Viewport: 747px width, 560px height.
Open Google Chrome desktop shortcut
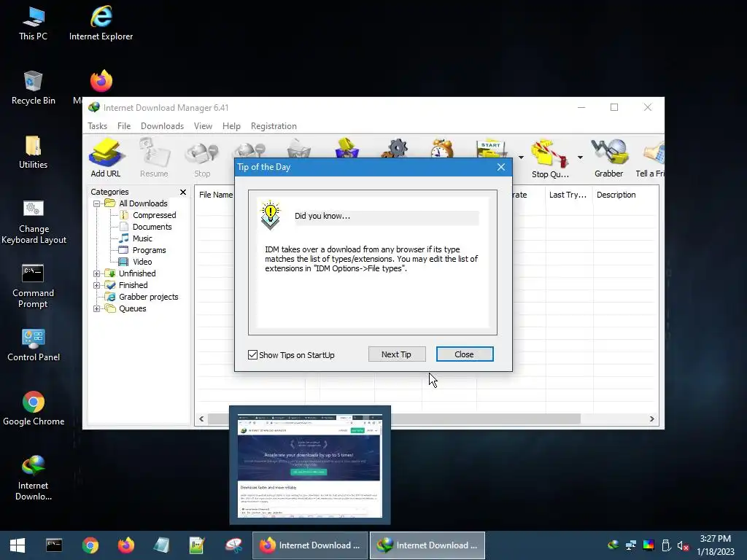(34, 409)
